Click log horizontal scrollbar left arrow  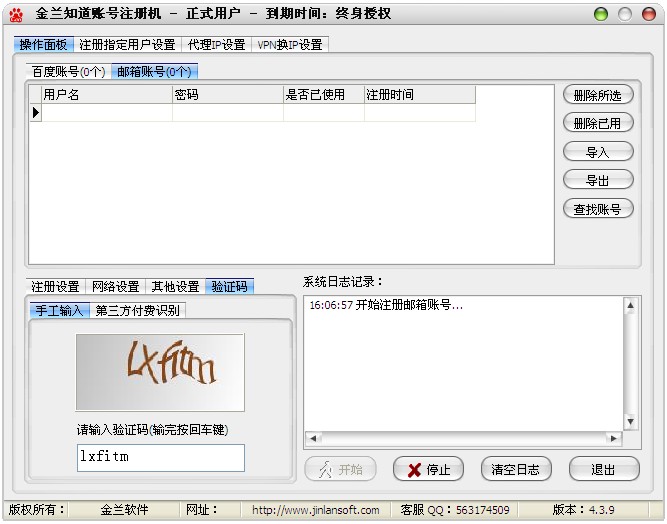coord(314,438)
